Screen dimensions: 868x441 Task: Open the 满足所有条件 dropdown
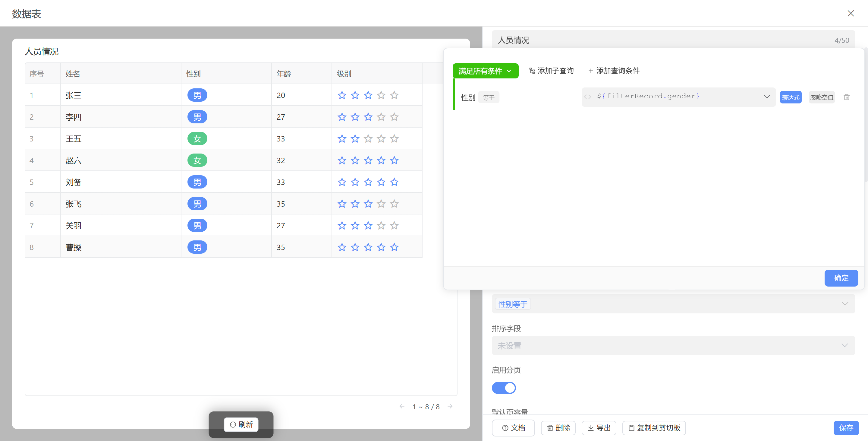tap(485, 71)
